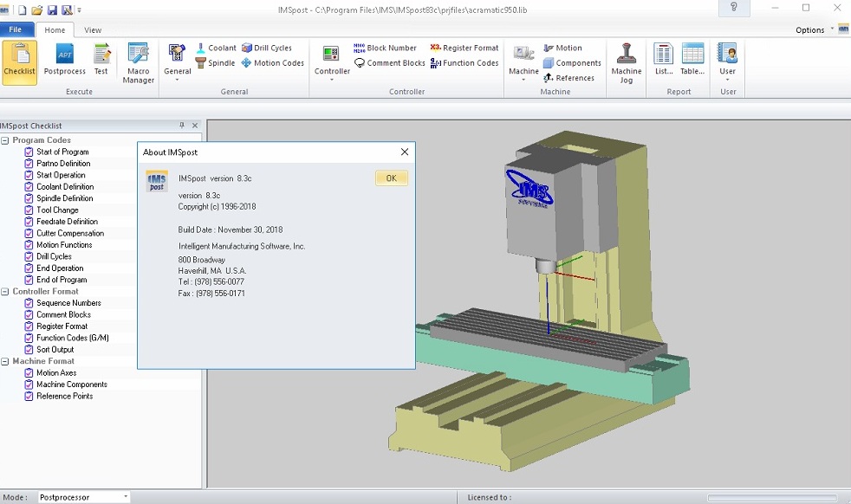The height and width of the screenshot is (504, 851).
Task: Toggle the Tool Change checkbox
Action: 29,210
